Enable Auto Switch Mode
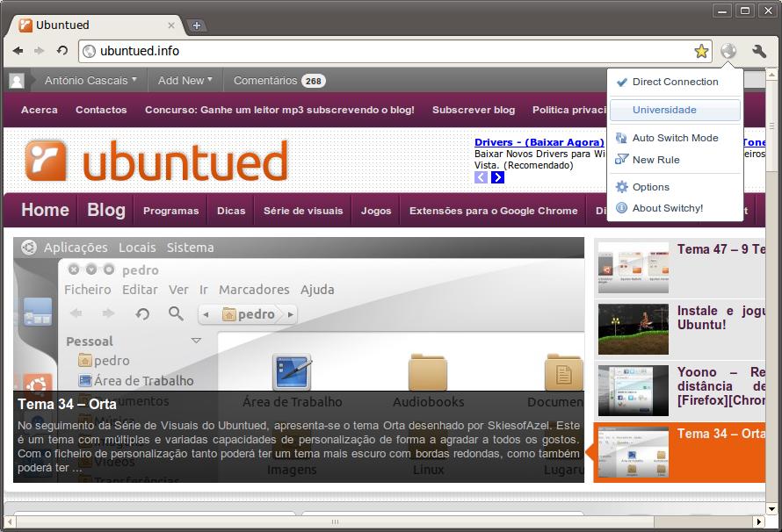The height and width of the screenshot is (532, 782). tap(676, 138)
